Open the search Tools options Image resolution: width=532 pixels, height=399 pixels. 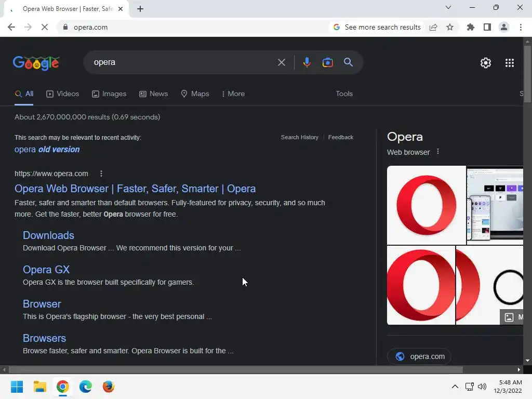[x=344, y=94]
